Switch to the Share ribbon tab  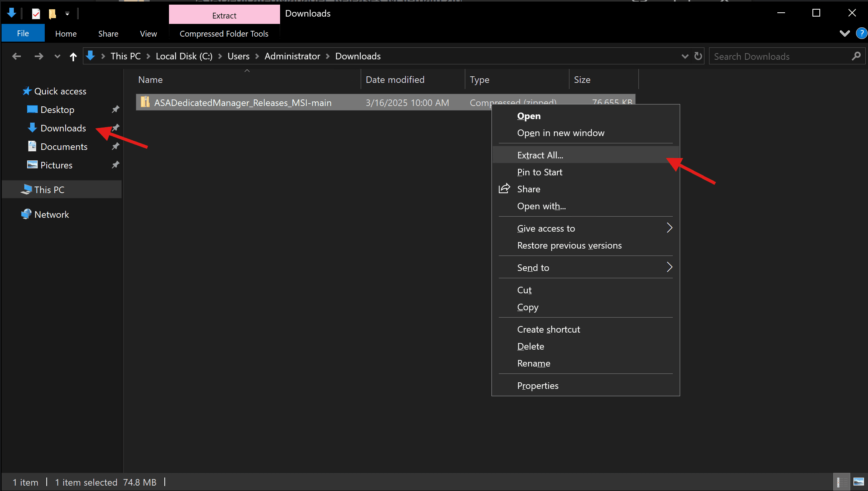coord(108,34)
